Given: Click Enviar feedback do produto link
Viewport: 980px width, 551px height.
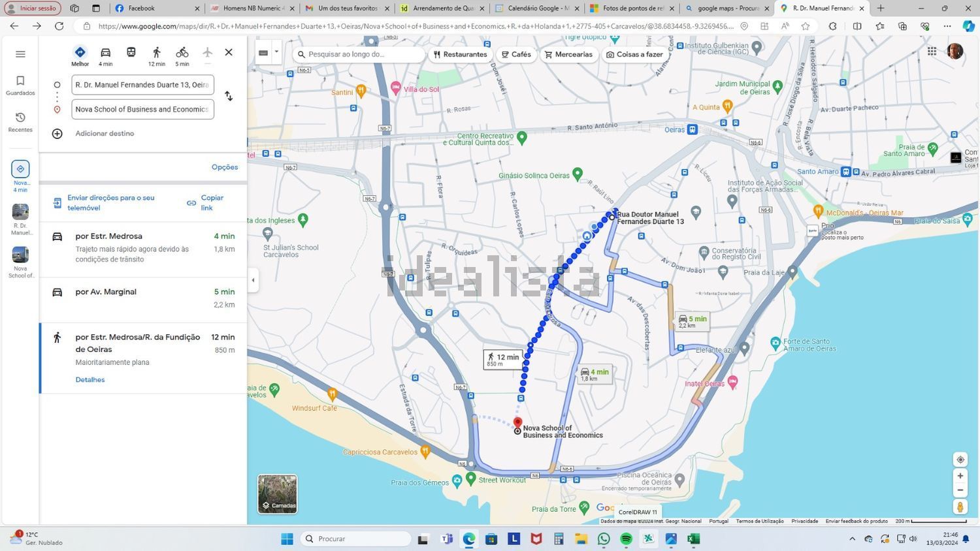Looking at the screenshot, I should point(857,521).
